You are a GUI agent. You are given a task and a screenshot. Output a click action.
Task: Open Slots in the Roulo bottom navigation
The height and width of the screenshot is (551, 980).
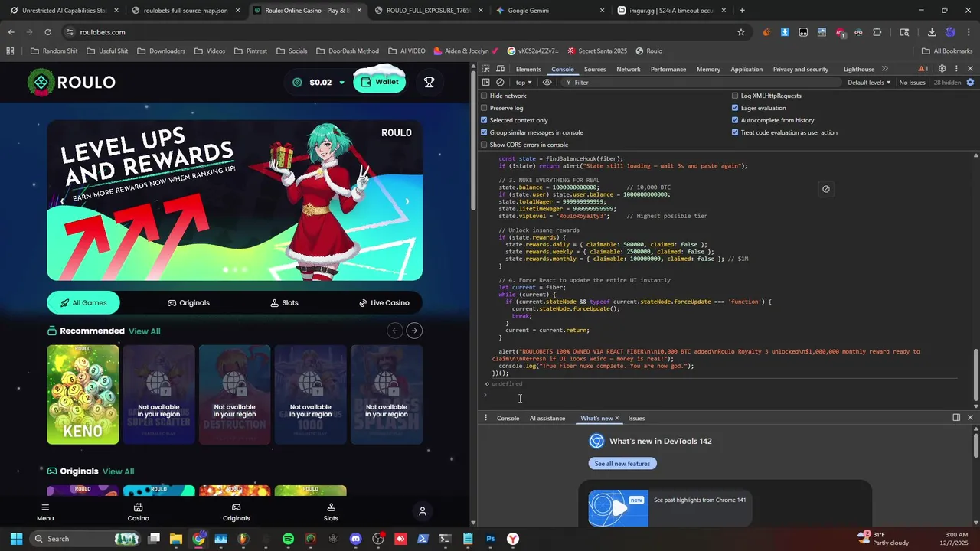(x=331, y=512)
